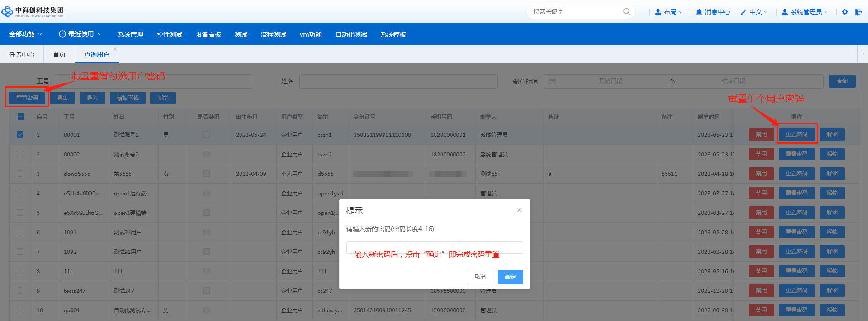Open the 系统管理员 user dropdown
Viewport: 868px width, 321px height.
click(805, 12)
